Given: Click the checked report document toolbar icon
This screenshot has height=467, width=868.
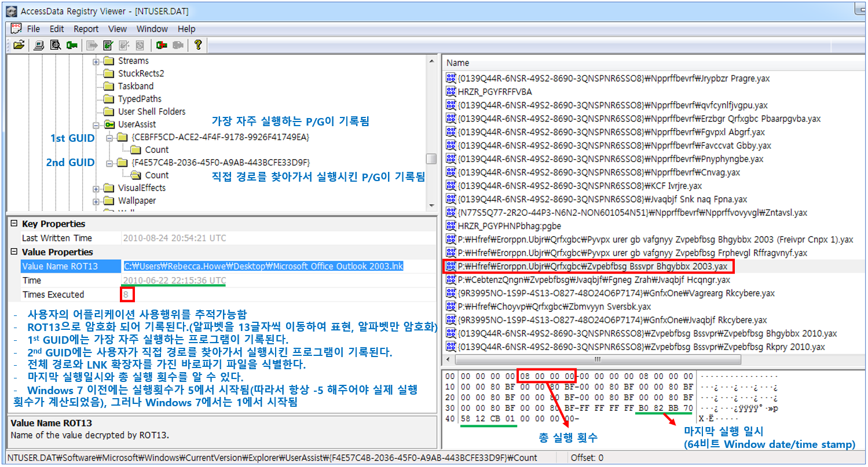Looking at the screenshot, I should tap(108, 45).
